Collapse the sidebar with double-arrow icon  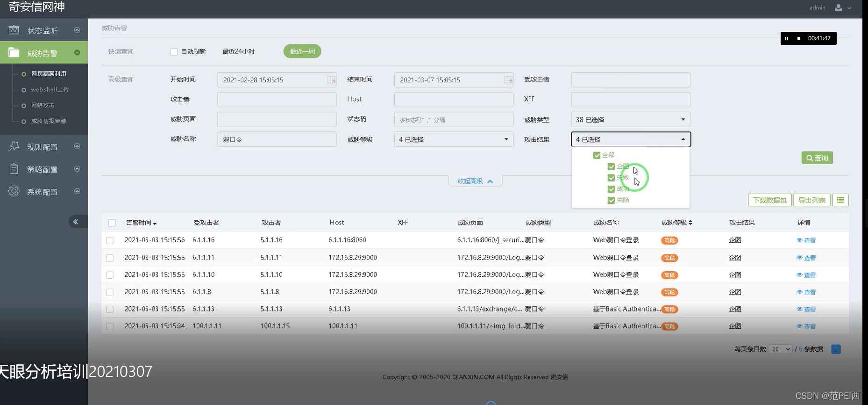click(76, 222)
